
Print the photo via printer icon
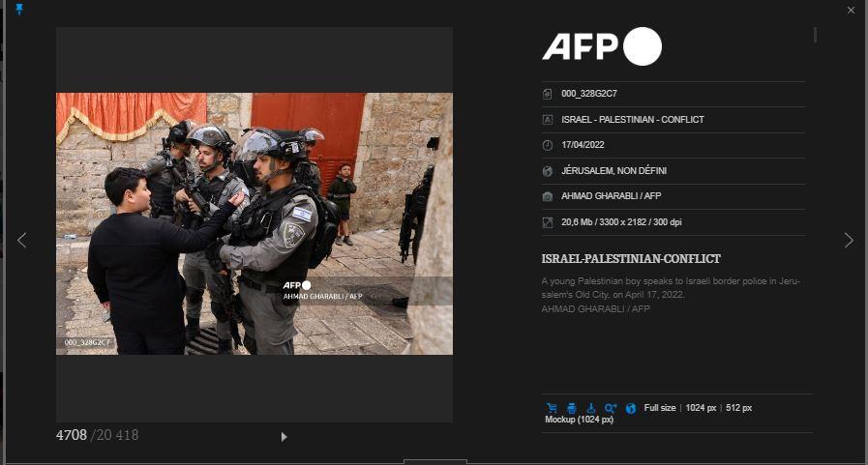[572, 408]
